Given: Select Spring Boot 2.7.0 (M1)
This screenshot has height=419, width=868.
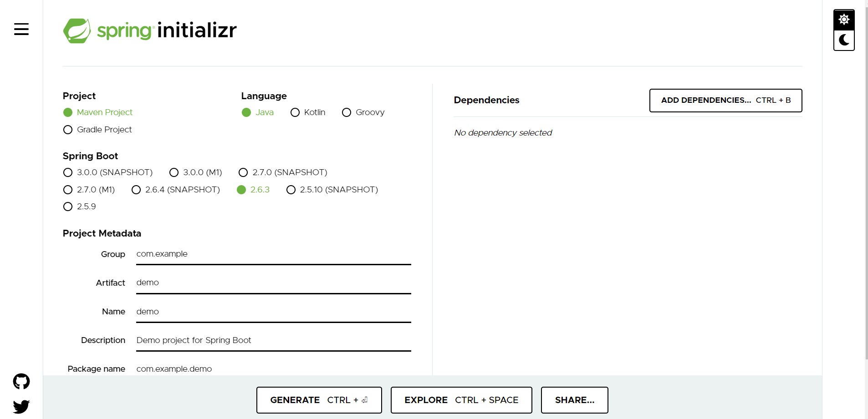Looking at the screenshot, I should coord(89,190).
